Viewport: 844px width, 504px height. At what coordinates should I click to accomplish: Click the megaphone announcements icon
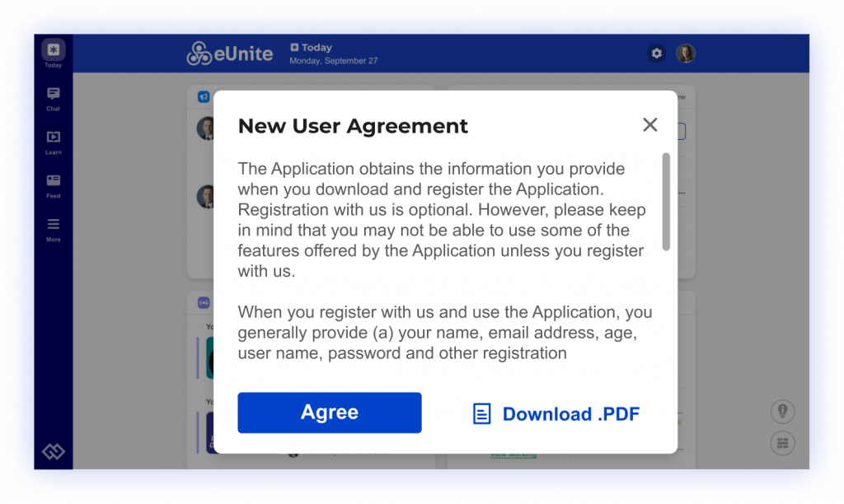tap(204, 97)
